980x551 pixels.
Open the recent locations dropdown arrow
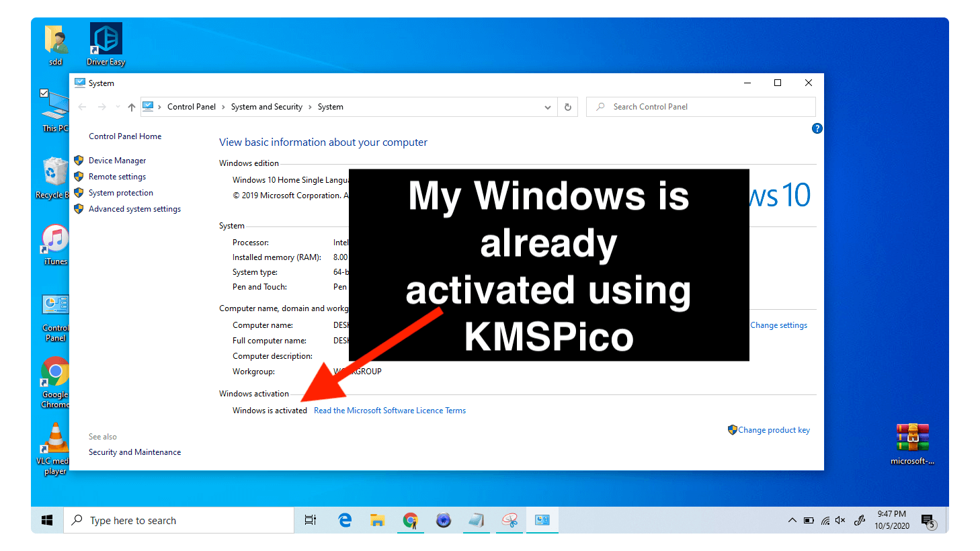[118, 107]
